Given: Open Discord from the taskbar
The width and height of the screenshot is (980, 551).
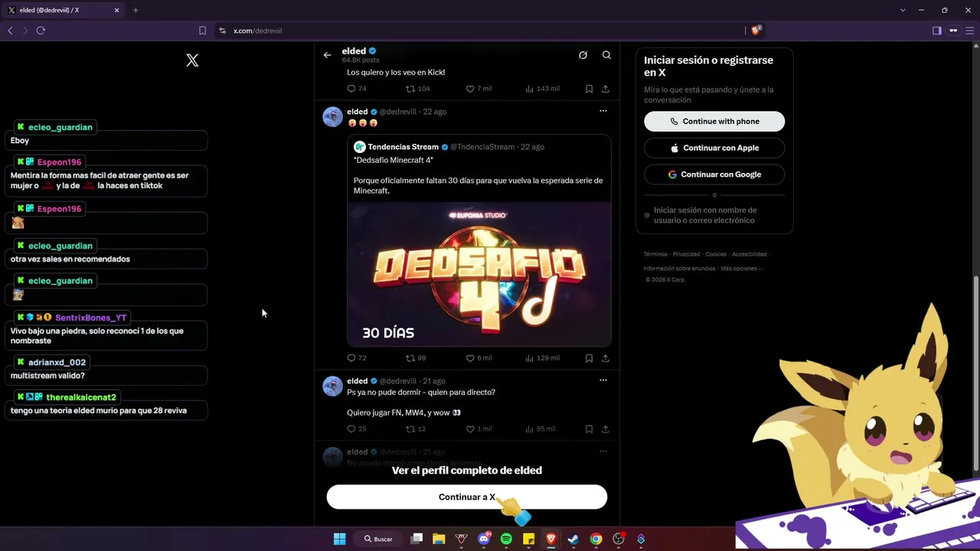Looking at the screenshot, I should (x=484, y=539).
